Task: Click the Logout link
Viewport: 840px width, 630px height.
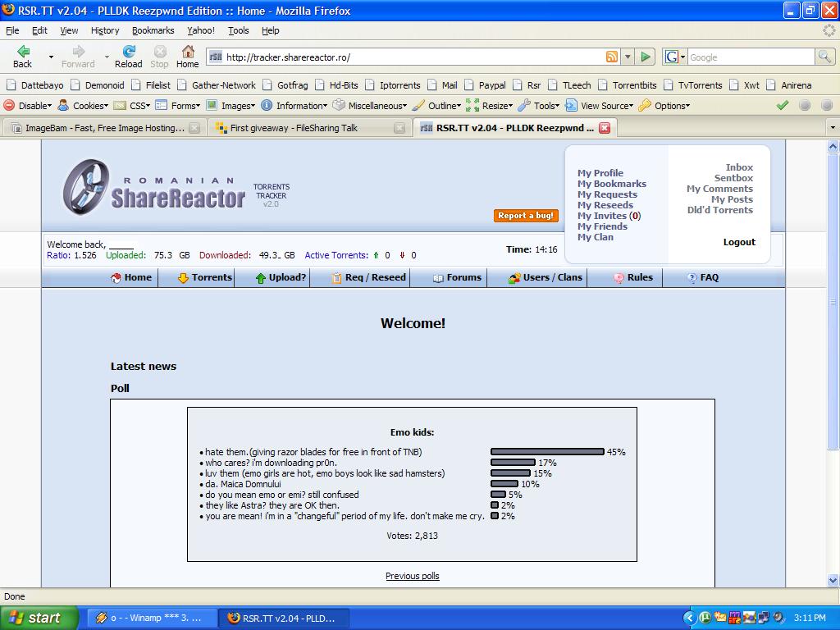Action: (x=739, y=242)
